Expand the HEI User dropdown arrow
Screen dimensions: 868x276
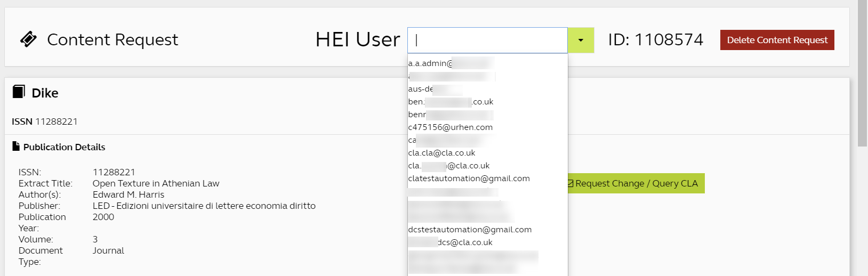click(581, 40)
